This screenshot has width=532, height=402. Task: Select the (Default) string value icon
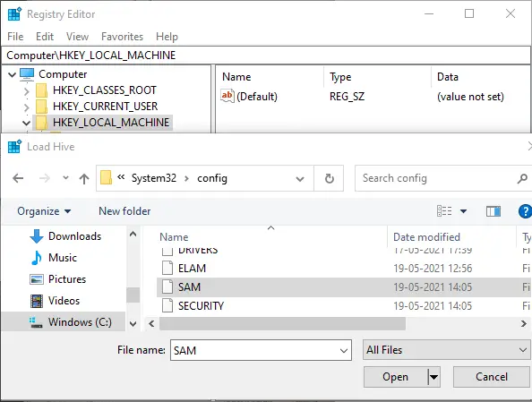coord(227,96)
